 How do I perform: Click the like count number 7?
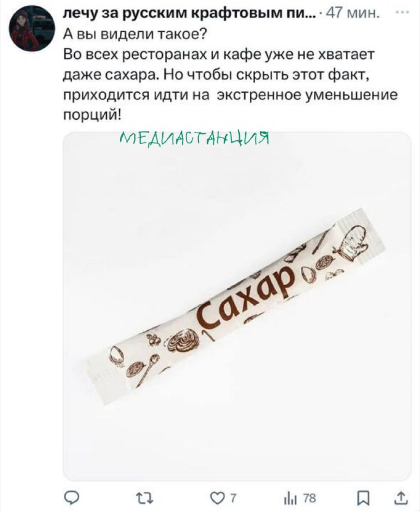[x=233, y=499]
